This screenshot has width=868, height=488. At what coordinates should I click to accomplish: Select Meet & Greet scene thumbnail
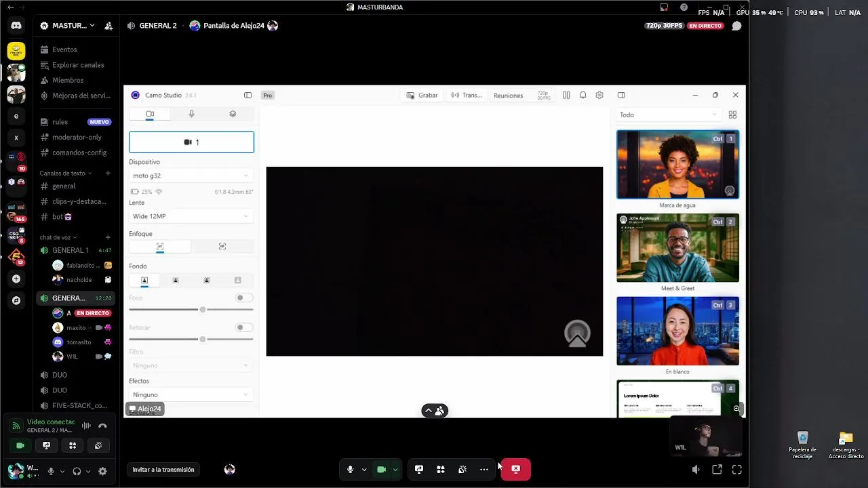pyautogui.click(x=677, y=248)
